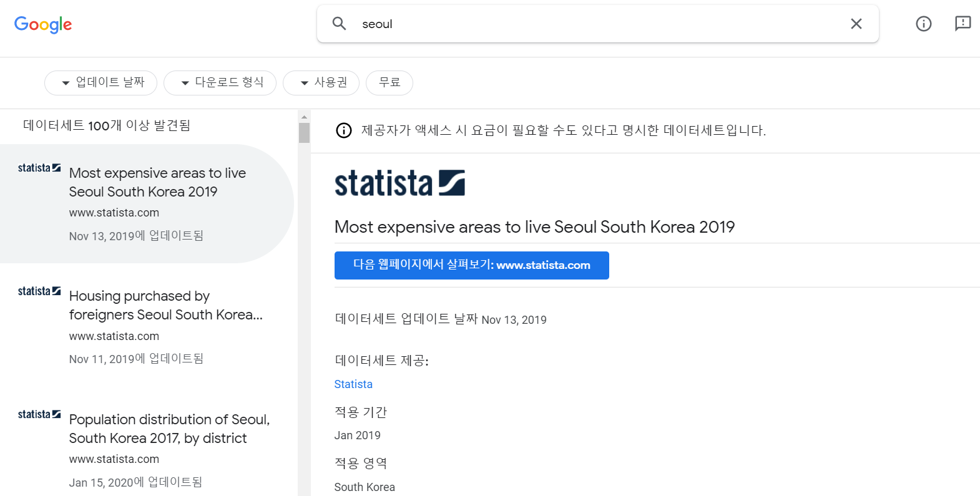Screen dimensions: 980x496
Task: Open the info circle icon in header
Action: [x=924, y=24]
